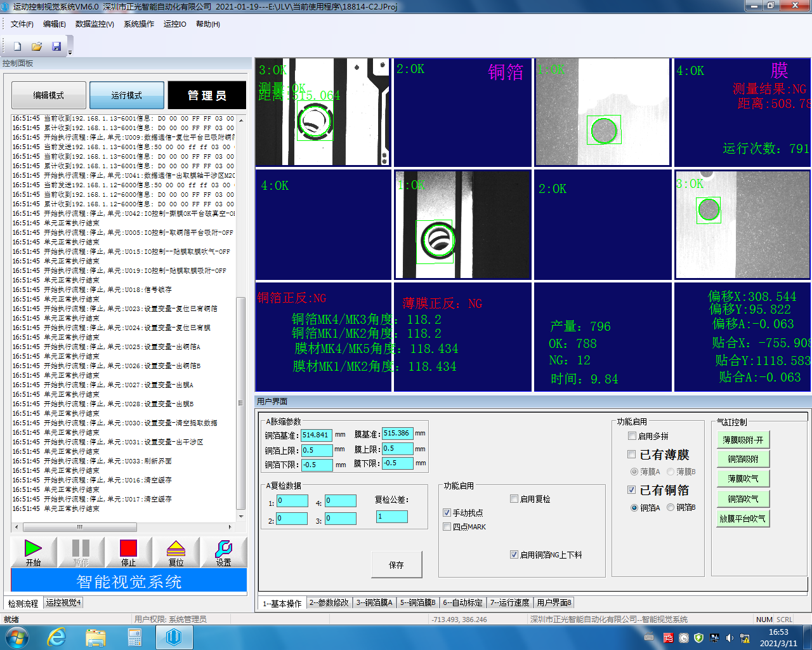Select the 铜箔B radio button
812x650 pixels.
(671, 508)
